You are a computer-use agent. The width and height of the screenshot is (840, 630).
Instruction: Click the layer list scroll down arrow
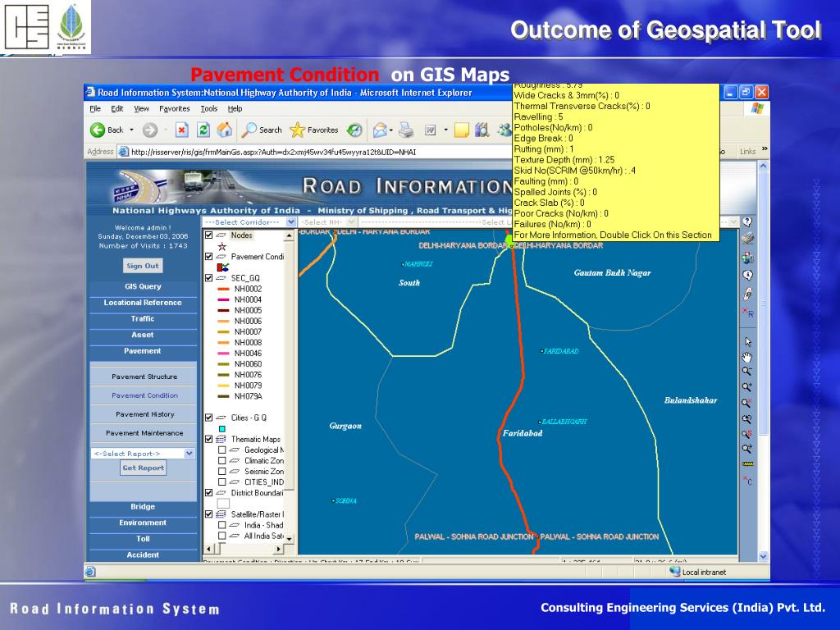pyautogui.click(x=290, y=538)
